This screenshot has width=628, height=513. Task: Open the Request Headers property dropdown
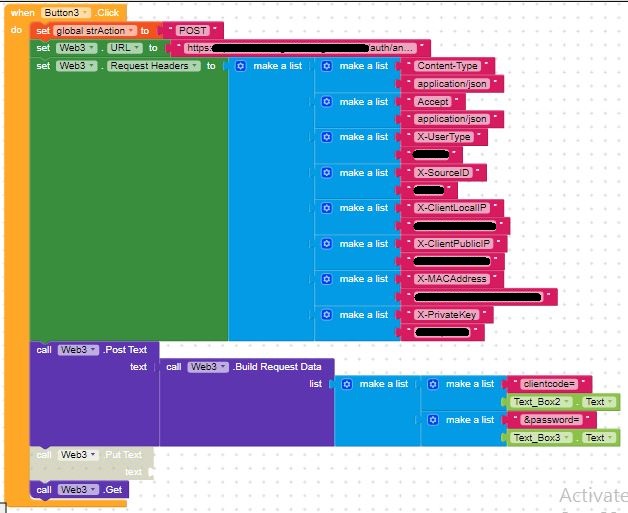pyautogui.click(x=154, y=66)
